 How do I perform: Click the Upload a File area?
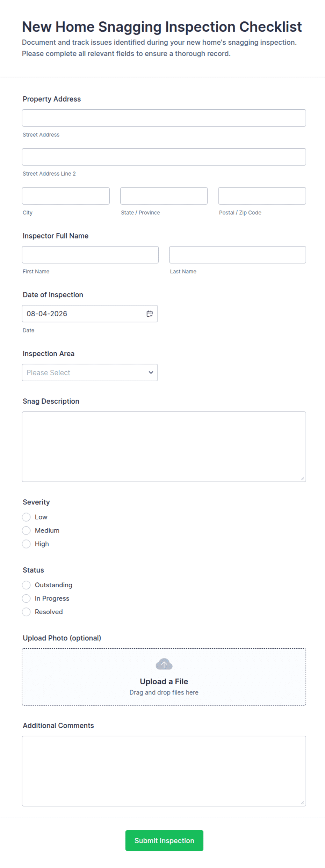coord(164,677)
